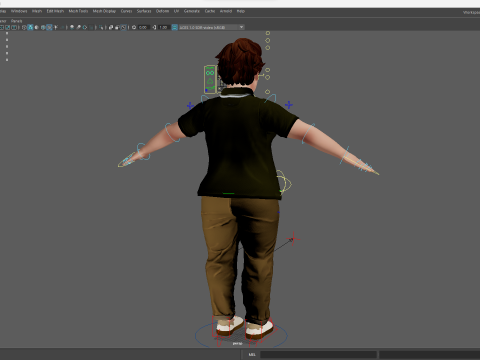Toggle X-Ray icon
The height and width of the screenshot is (360, 480).
point(111,27)
